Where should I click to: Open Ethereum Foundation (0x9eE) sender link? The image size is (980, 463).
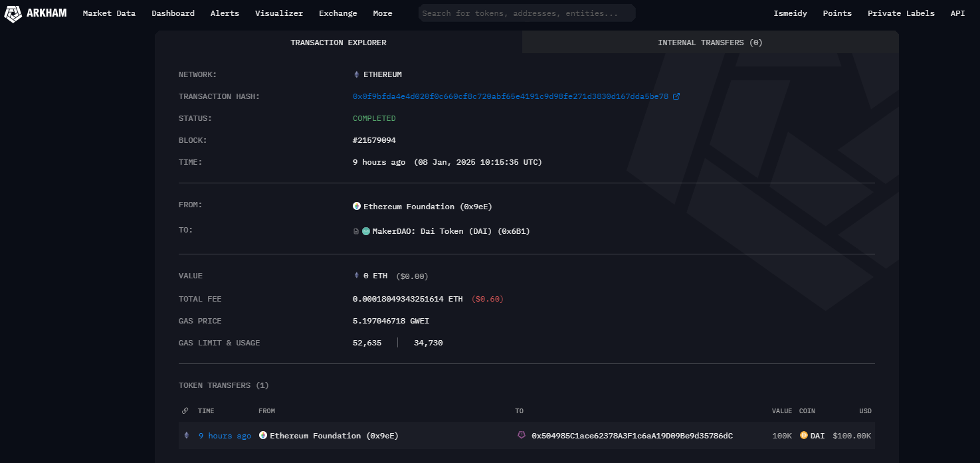pyautogui.click(x=428, y=207)
